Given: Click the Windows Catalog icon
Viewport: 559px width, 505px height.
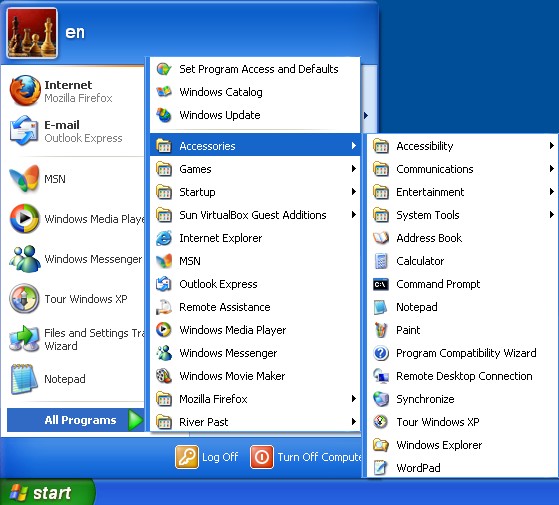Looking at the screenshot, I should coord(164,92).
